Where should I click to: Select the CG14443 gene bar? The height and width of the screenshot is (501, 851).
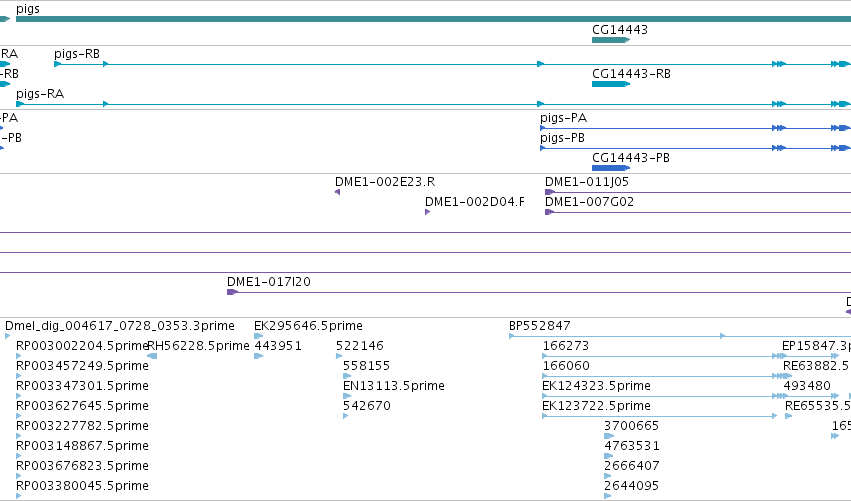pyautogui.click(x=611, y=40)
